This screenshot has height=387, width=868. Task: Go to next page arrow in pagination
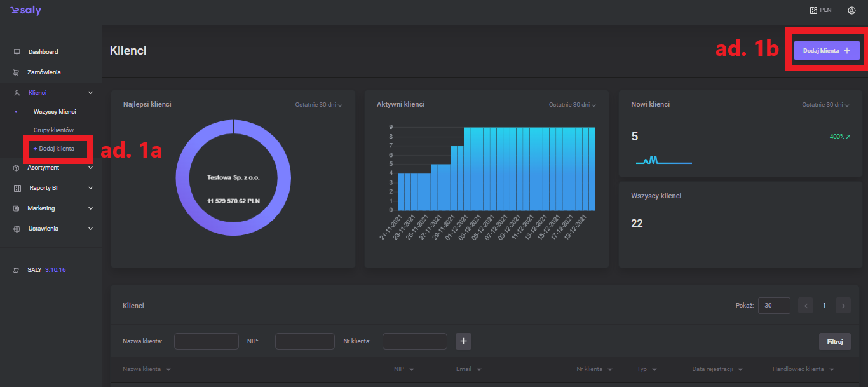pyautogui.click(x=843, y=306)
